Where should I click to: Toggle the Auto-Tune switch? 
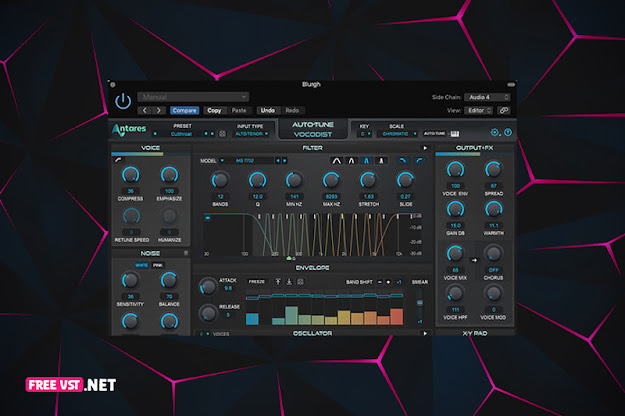point(435,133)
